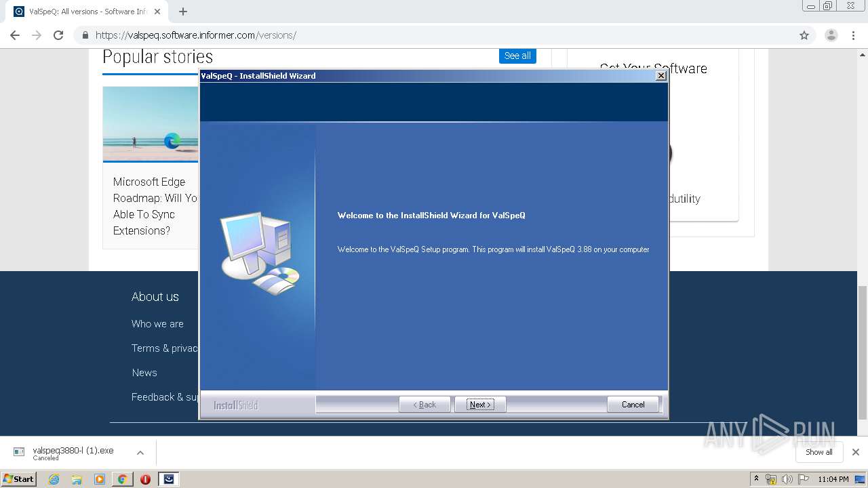Click the computer setup graphic in the wizard
The height and width of the screenshot is (488, 868).
click(x=260, y=252)
